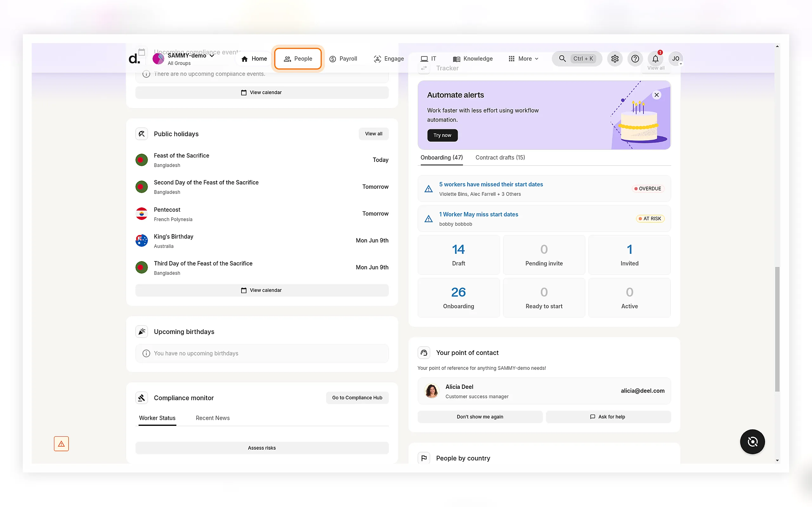
Task: Expand the More navigation menu
Action: [523, 59]
